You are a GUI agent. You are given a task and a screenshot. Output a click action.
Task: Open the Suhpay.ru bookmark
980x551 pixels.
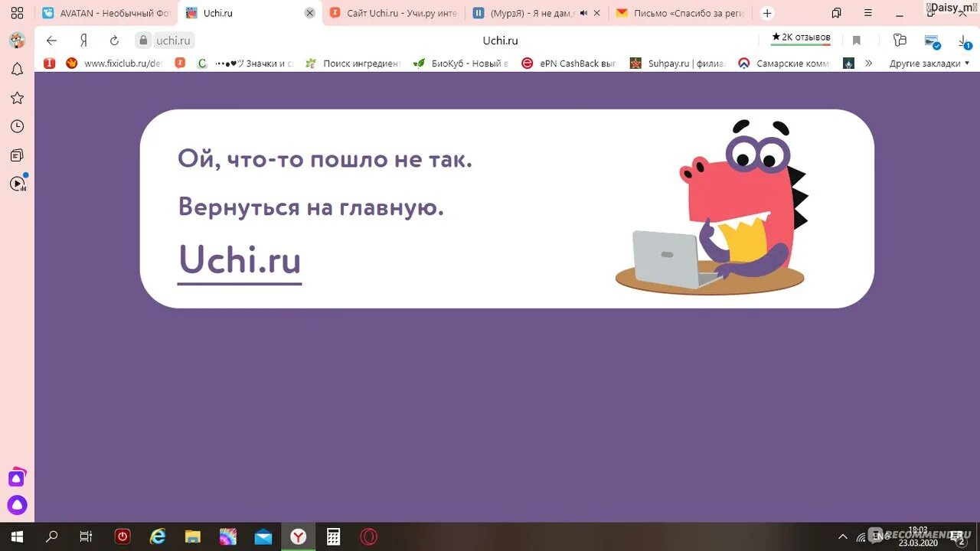click(x=678, y=64)
